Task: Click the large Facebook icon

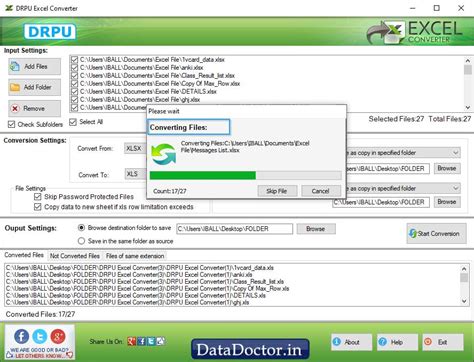Action: point(21,337)
